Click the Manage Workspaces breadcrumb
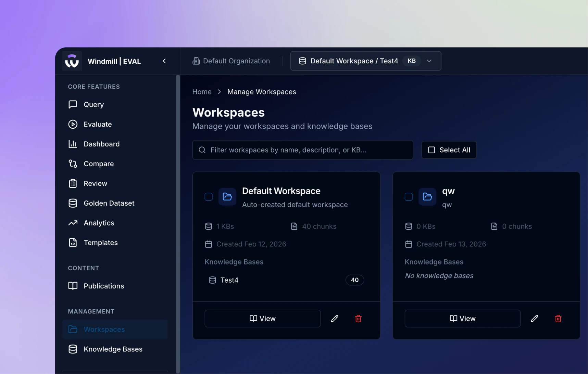The image size is (588, 374). 262,92
